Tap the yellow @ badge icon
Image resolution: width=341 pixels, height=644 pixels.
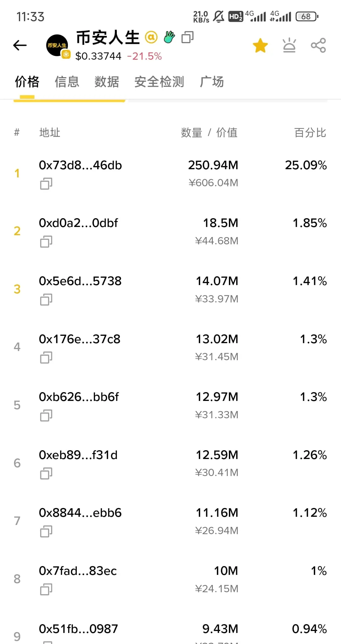pos(151,37)
